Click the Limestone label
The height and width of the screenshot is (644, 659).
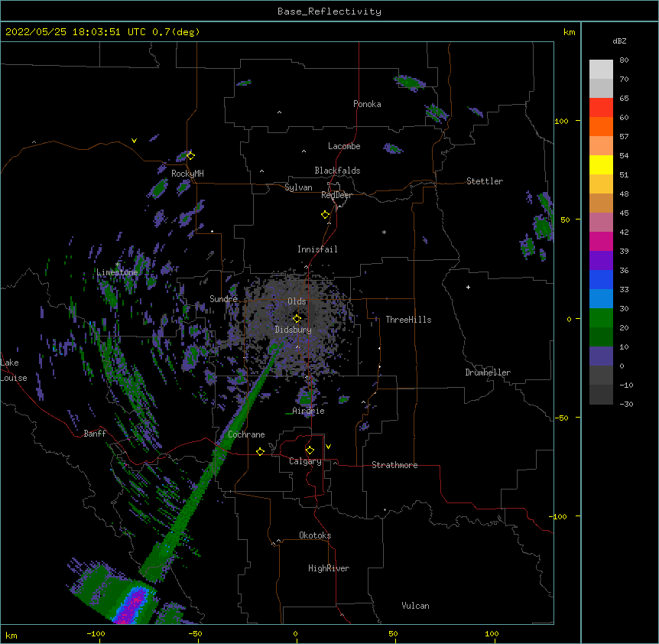(x=117, y=272)
